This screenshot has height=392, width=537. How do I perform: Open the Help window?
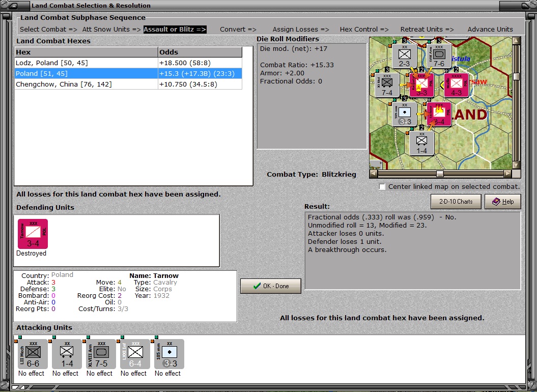coord(502,202)
